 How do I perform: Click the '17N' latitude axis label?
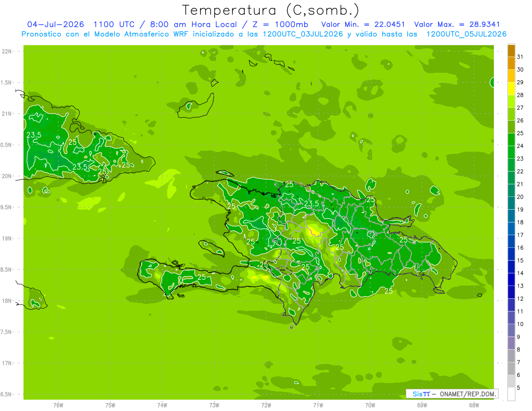(x=8, y=364)
